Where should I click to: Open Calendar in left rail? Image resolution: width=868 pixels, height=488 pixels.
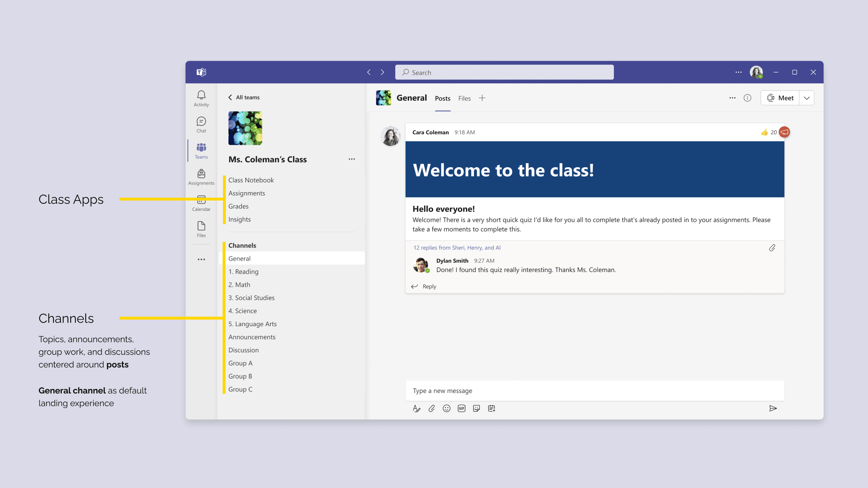(201, 203)
